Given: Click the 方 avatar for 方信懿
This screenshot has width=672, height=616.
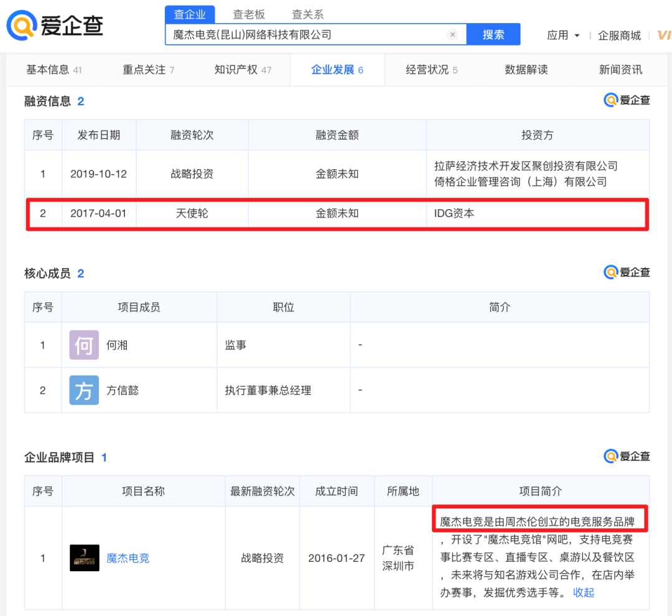Looking at the screenshot, I should coord(84,390).
